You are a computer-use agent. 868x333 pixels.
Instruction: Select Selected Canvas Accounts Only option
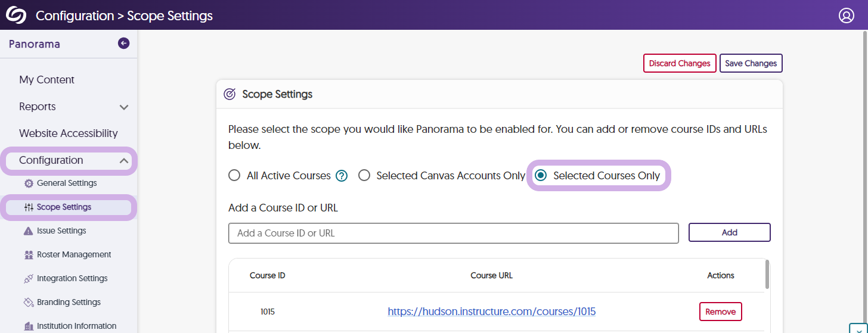[364, 176]
